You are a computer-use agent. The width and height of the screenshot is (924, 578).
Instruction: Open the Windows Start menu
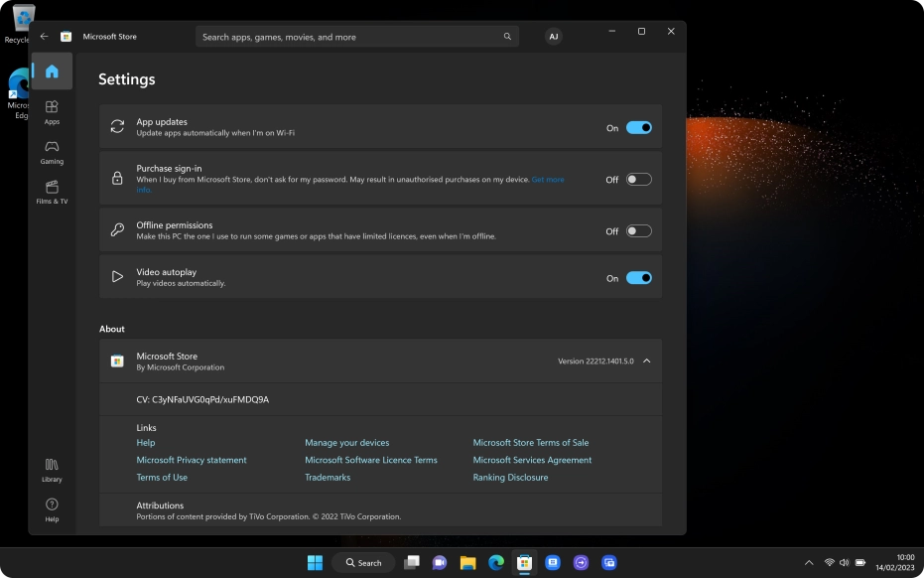click(315, 563)
